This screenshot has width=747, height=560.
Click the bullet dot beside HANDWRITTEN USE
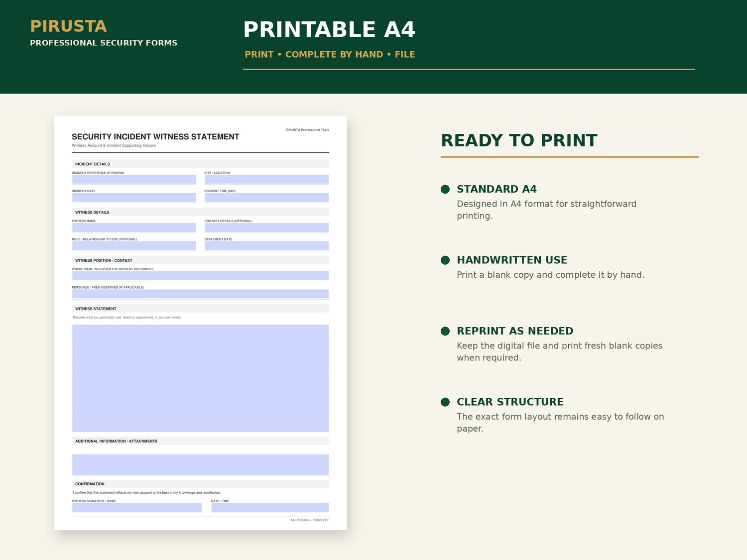[x=445, y=260]
